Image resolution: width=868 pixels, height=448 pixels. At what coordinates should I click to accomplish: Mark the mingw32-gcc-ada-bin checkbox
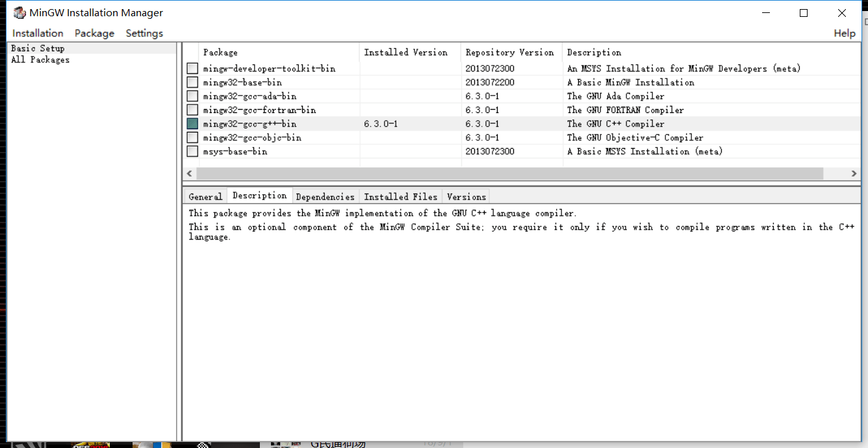(x=192, y=96)
